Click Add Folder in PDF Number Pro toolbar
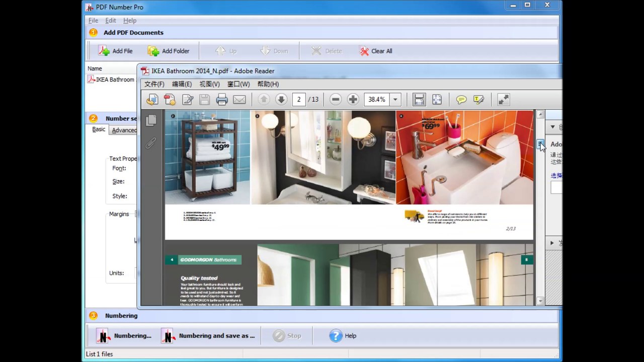 168,51
